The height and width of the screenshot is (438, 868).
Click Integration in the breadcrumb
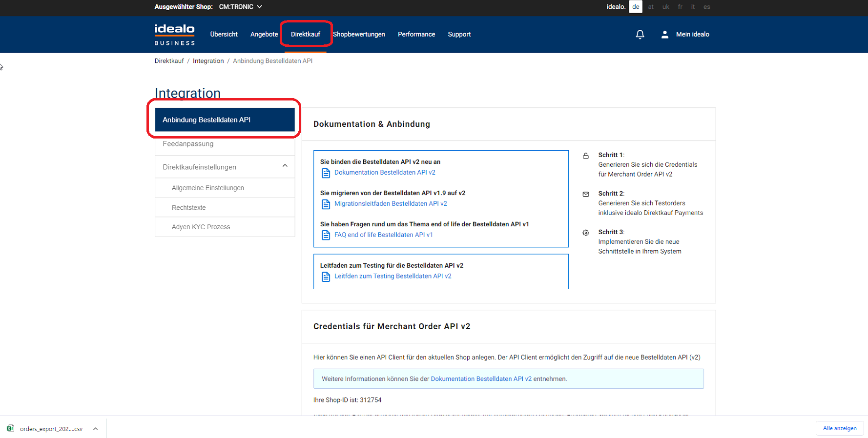(208, 61)
